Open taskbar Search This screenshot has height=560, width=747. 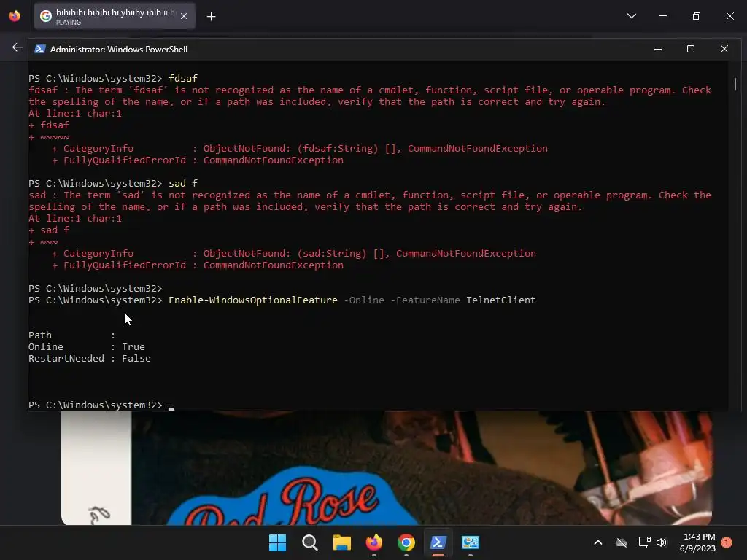pyautogui.click(x=309, y=542)
